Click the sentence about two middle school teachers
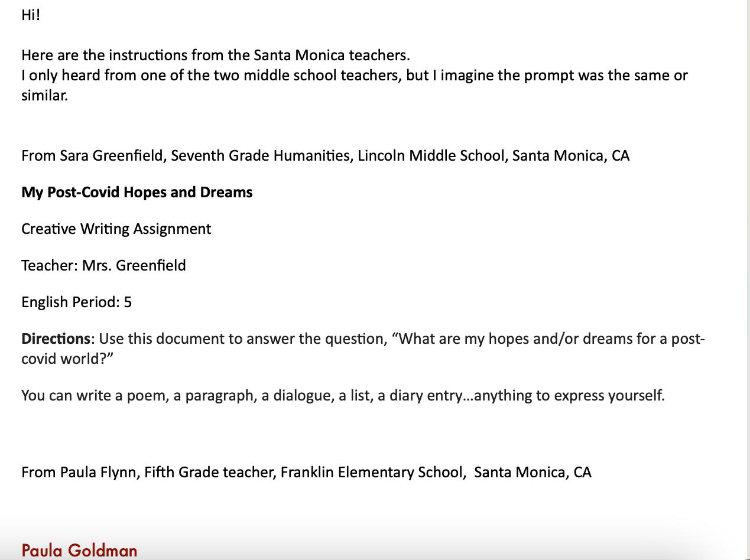This screenshot has height=560, width=750. click(x=355, y=76)
